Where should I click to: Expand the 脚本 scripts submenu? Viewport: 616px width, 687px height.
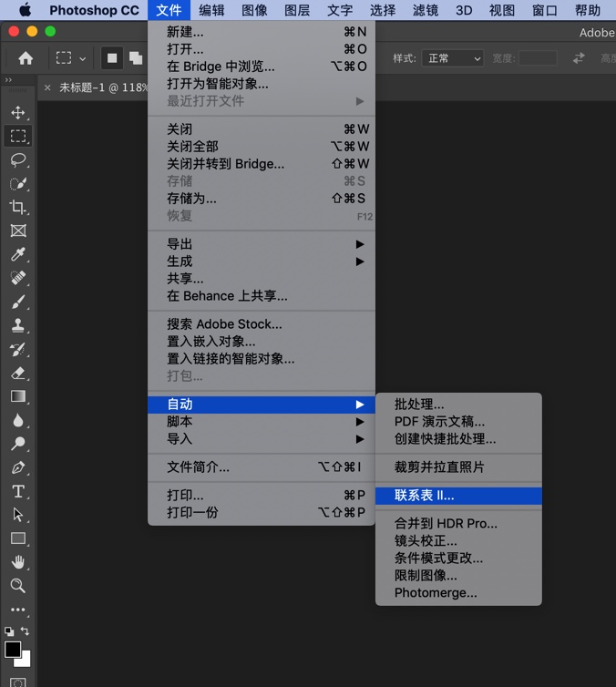point(262,422)
